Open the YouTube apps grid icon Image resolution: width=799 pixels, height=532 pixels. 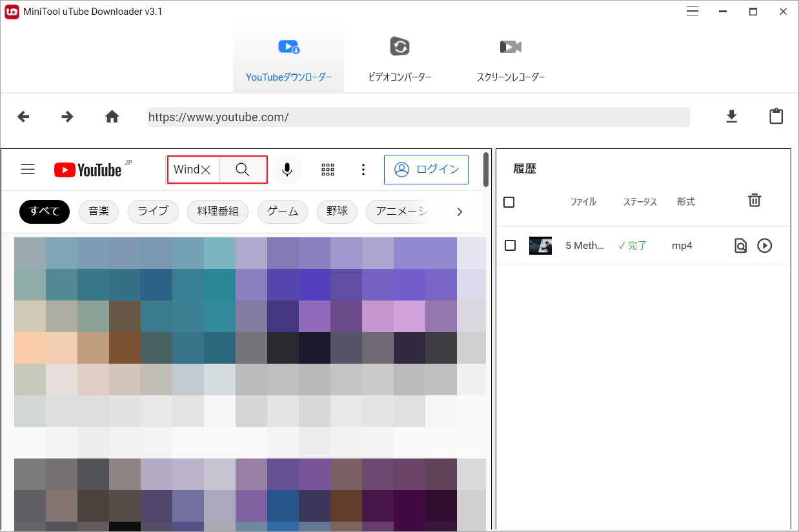[x=328, y=170]
